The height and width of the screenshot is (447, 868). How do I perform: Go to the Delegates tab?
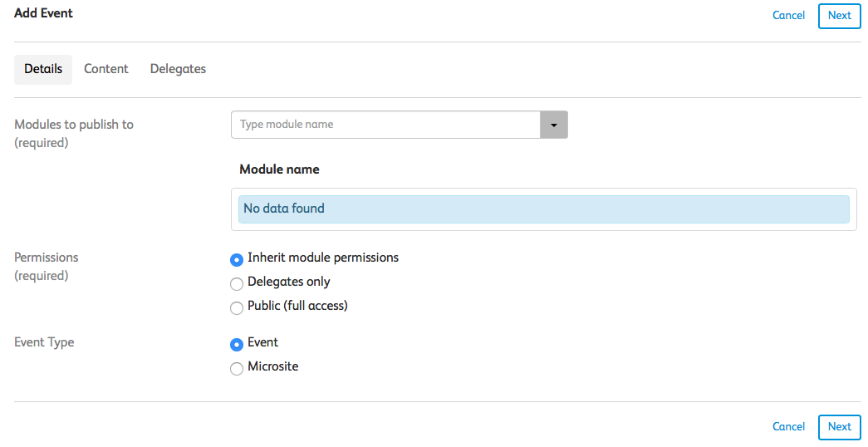tap(178, 70)
